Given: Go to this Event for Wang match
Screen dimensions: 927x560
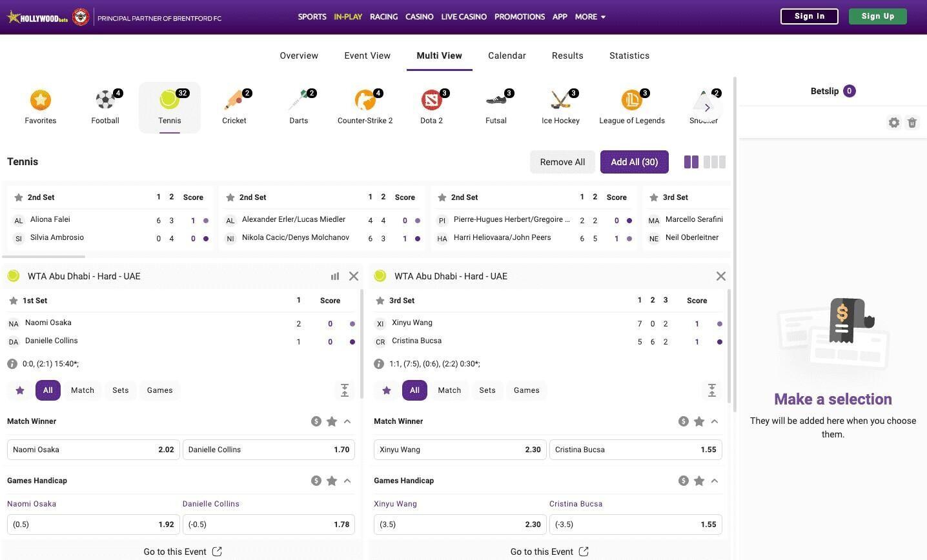Looking at the screenshot, I should click(x=549, y=552).
